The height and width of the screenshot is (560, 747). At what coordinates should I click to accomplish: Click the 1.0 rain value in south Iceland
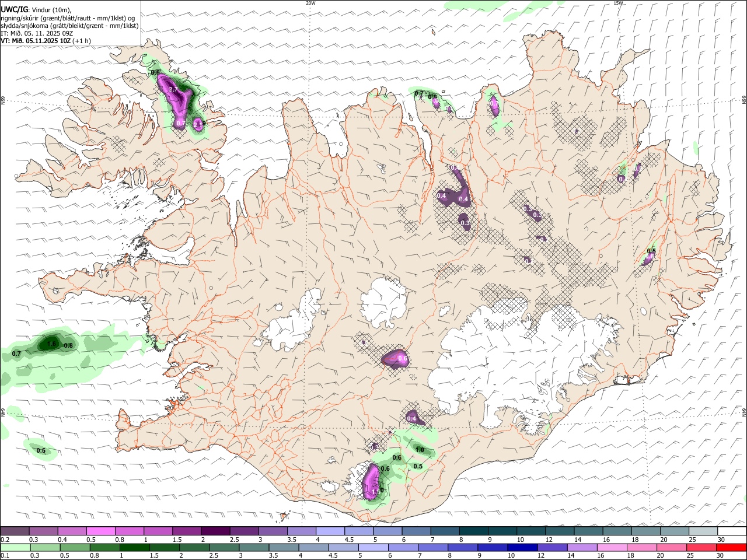(x=420, y=450)
